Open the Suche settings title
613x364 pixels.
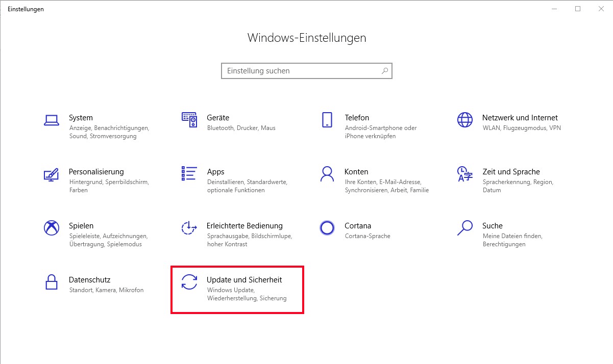(x=493, y=226)
